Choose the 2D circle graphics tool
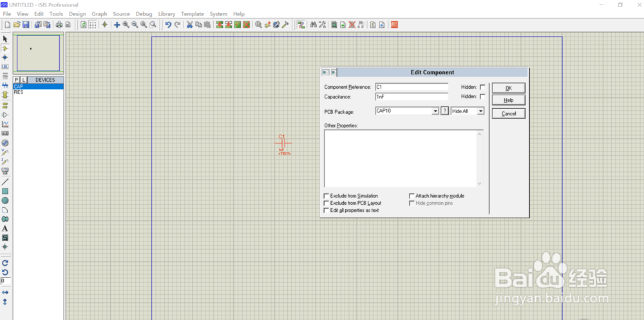Image resolution: width=644 pixels, height=320 pixels. pyautogui.click(x=5, y=200)
